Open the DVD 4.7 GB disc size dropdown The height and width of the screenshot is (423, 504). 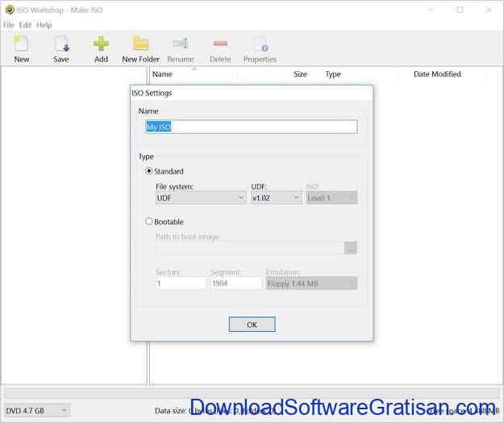pos(37,411)
